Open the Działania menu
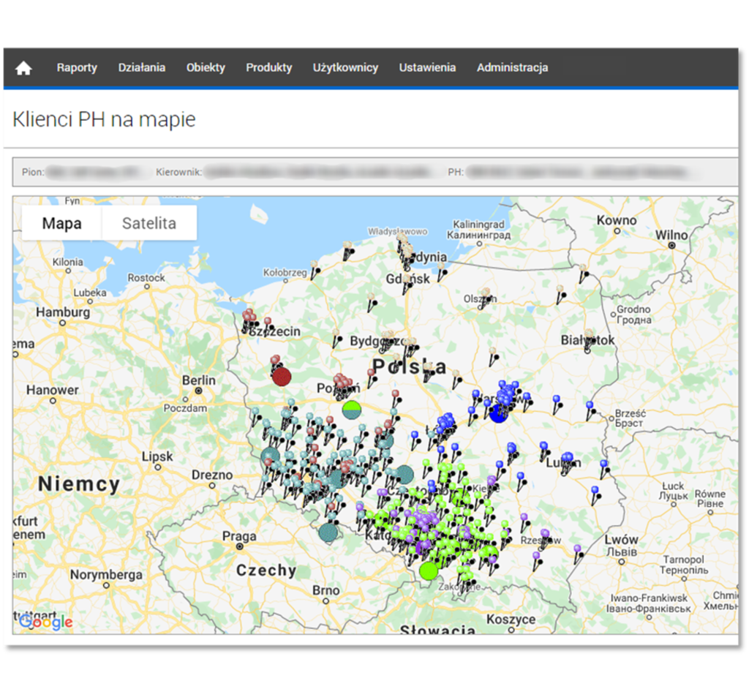Viewport: 749px width, 700px height. [x=142, y=68]
